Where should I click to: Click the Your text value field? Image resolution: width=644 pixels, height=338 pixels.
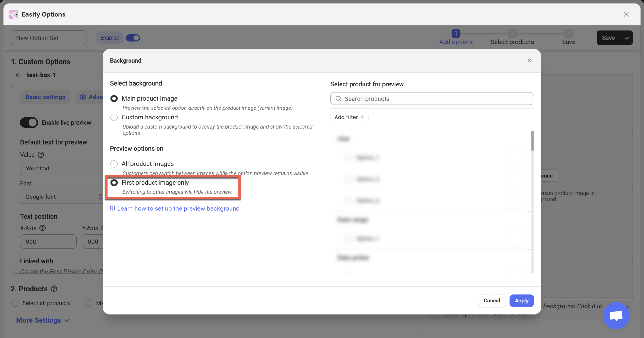point(61,168)
